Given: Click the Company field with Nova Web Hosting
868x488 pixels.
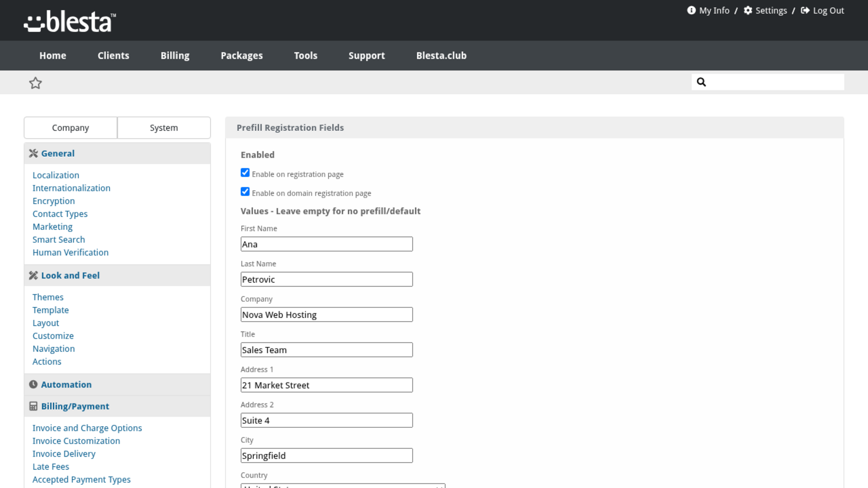Looking at the screenshot, I should [326, 314].
